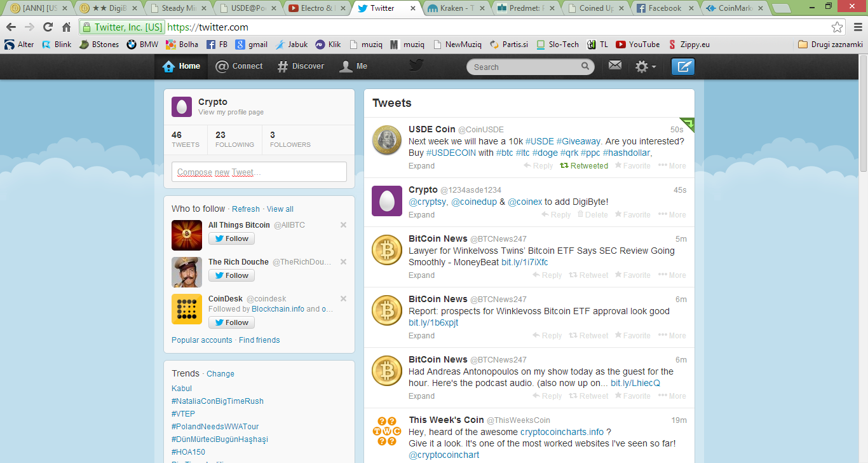The width and height of the screenshot is (868, 463).
Task: Open cryptocoincharts.info link
Action: pyautogui.click(x=562, y=432)
